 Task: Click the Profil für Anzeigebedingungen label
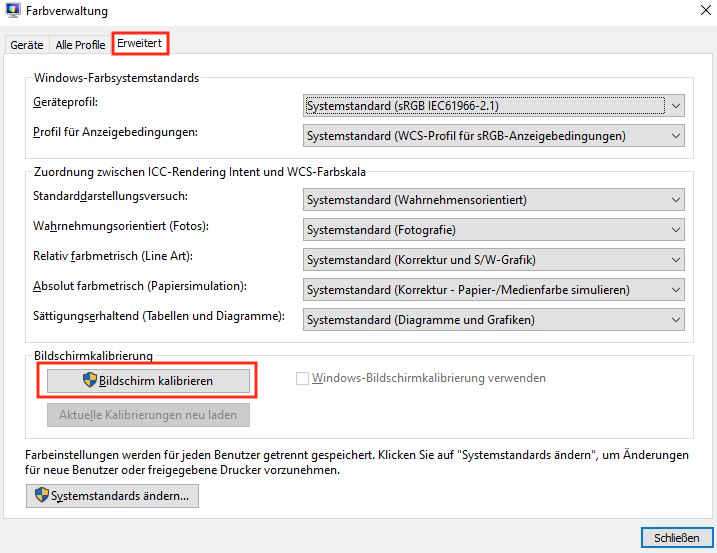pyautogui.click(x=115, y=132)
